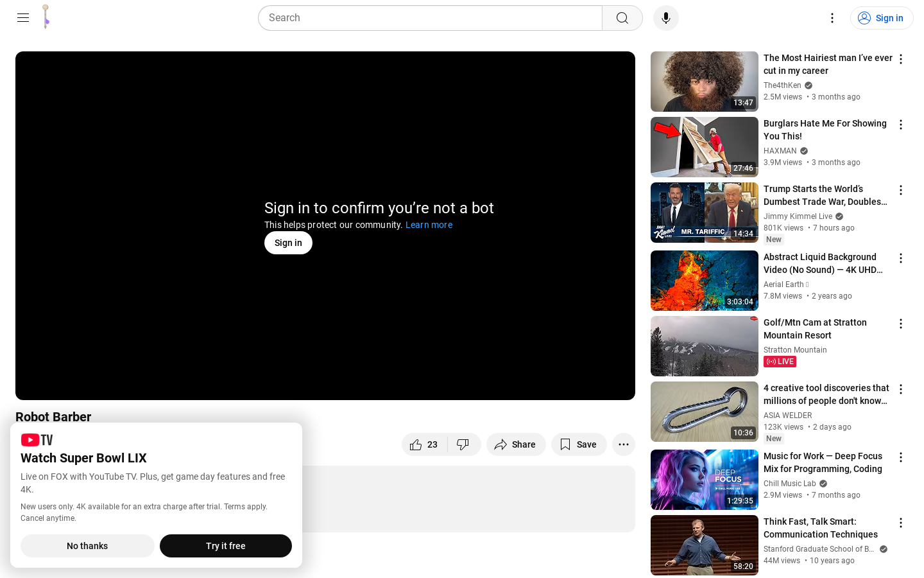Open title 'Think Fast, Talk Smart: Communication Techniques'
The width and height of the screenshot is (924, 578).
pyautogui.click(x=821, y=528)
